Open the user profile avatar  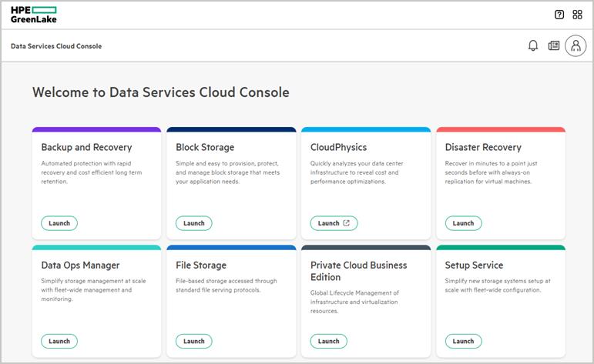coord(576,45)
